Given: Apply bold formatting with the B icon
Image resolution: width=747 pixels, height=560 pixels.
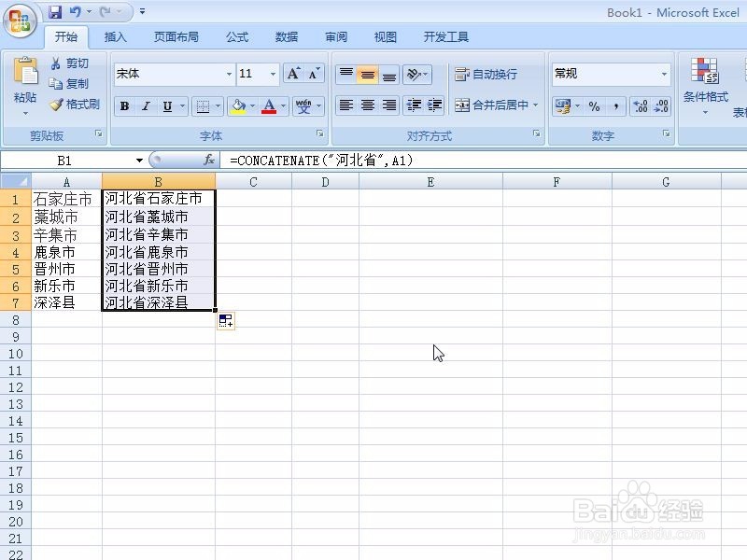Looking at the screenshot, I should tap(125, 105).
